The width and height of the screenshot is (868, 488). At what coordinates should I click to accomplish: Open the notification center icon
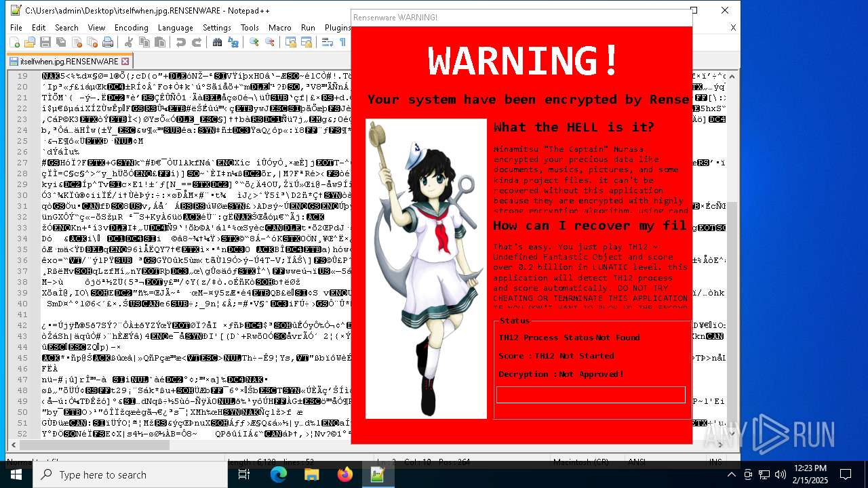point(846,474)
